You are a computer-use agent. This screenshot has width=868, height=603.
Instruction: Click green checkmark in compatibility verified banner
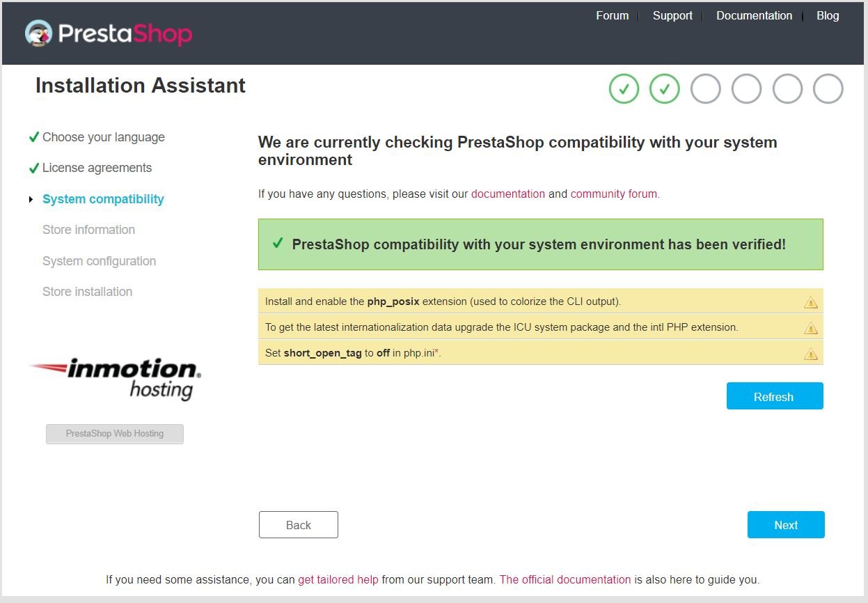[278, 243]
